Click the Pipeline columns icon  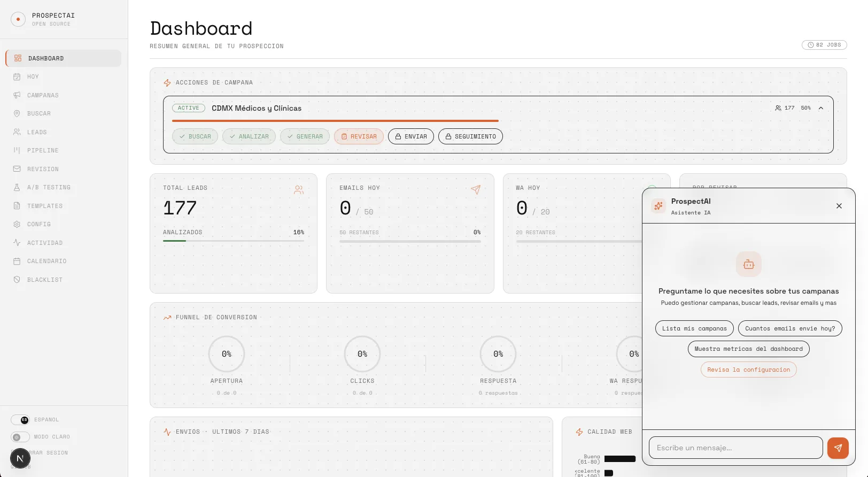17,150
